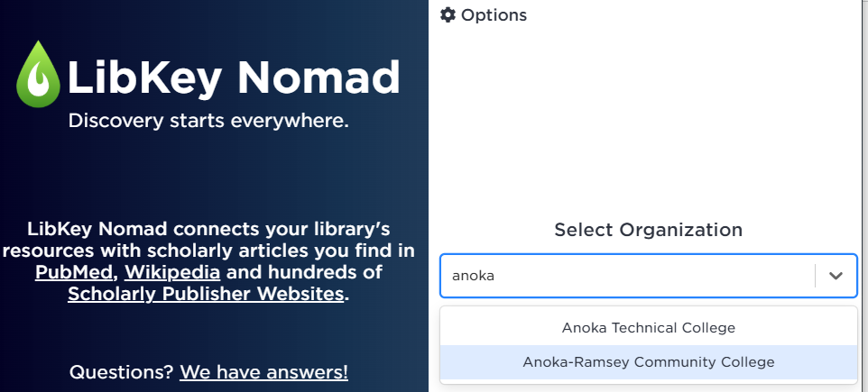Click the Options gear icon
This screenshot has width=868, height=392.
click(448, 14)
